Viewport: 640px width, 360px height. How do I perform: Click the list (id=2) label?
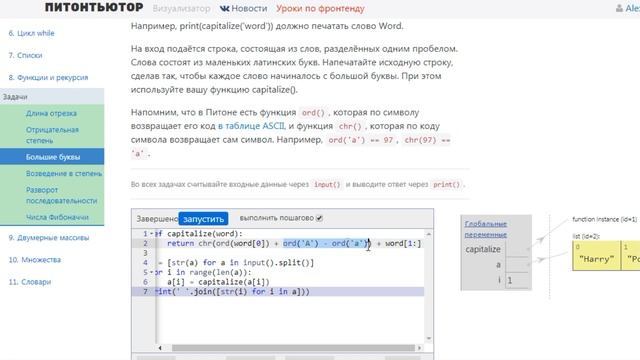586,236
